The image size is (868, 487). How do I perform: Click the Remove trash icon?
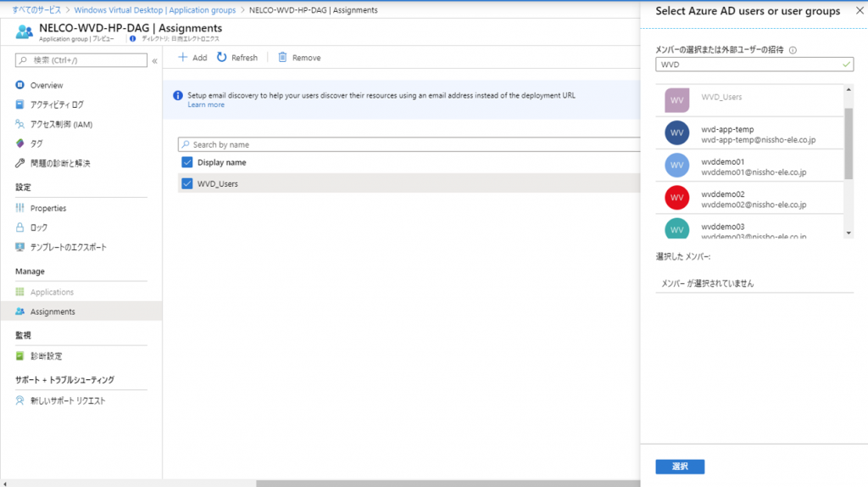pyautogui.click(x=282, y=58)
